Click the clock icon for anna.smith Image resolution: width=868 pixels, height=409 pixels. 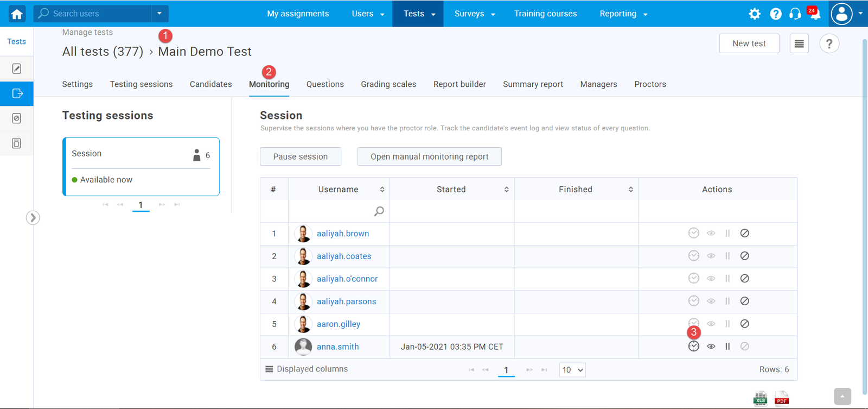click(x=693, y=347)
